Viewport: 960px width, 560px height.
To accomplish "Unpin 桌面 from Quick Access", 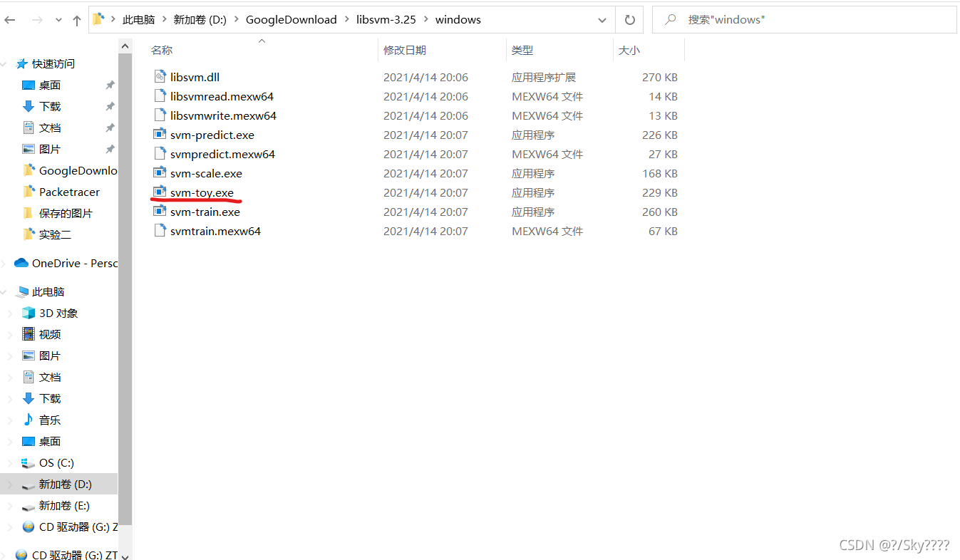I will pyautogui.click(x=110, y=85).
